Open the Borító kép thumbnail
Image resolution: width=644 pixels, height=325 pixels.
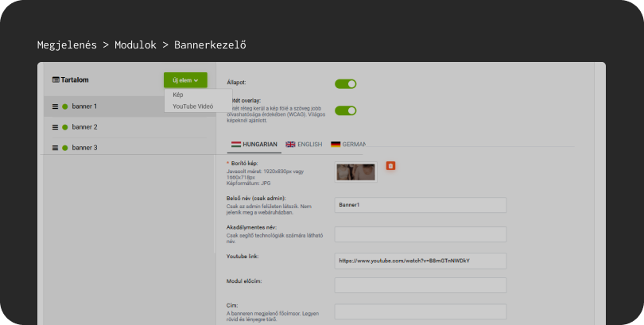[355, 172]
